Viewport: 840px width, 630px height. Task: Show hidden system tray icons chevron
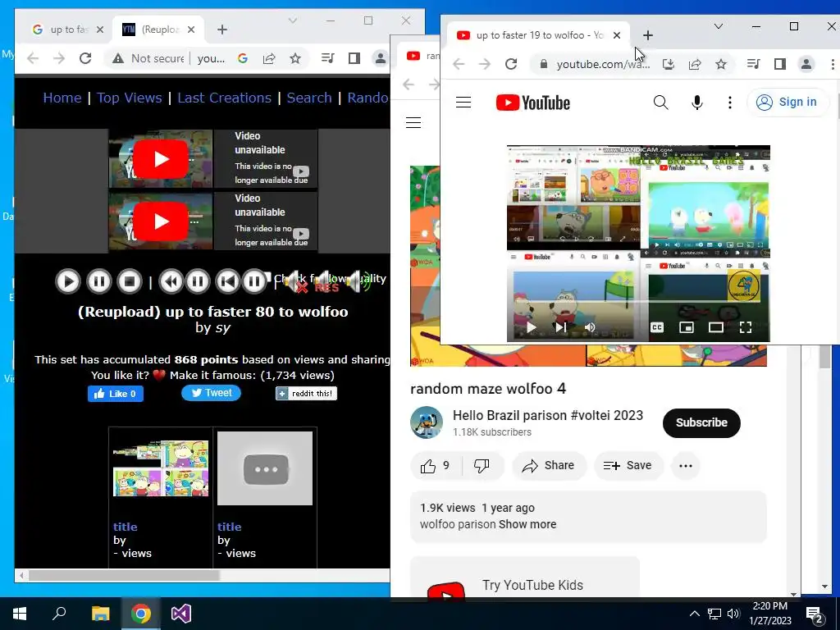pos(694,614)
